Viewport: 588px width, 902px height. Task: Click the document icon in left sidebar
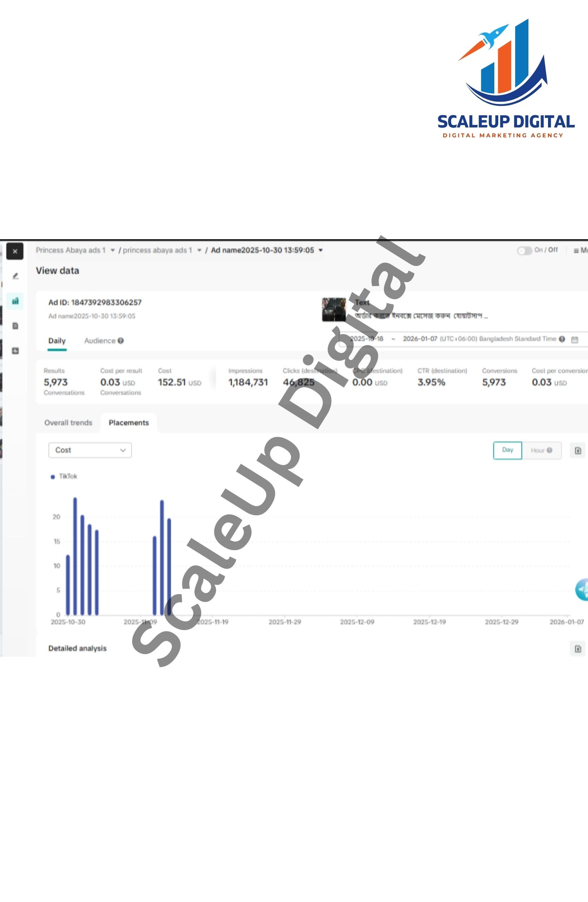coord(15,326)
